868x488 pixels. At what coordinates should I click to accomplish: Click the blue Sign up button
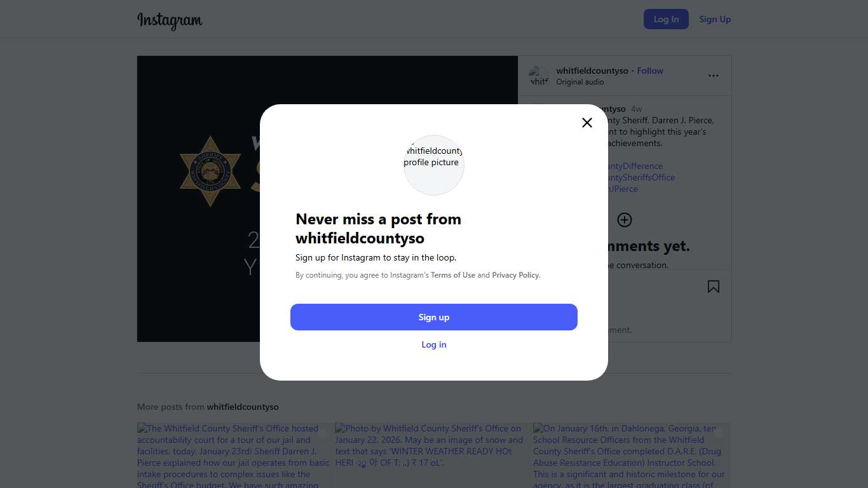434,317
